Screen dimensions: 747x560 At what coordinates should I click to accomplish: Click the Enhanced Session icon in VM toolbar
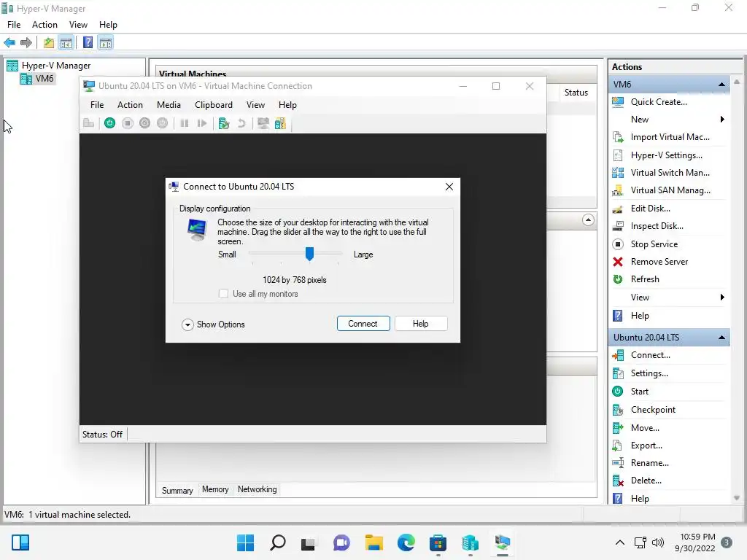(263, 123)
